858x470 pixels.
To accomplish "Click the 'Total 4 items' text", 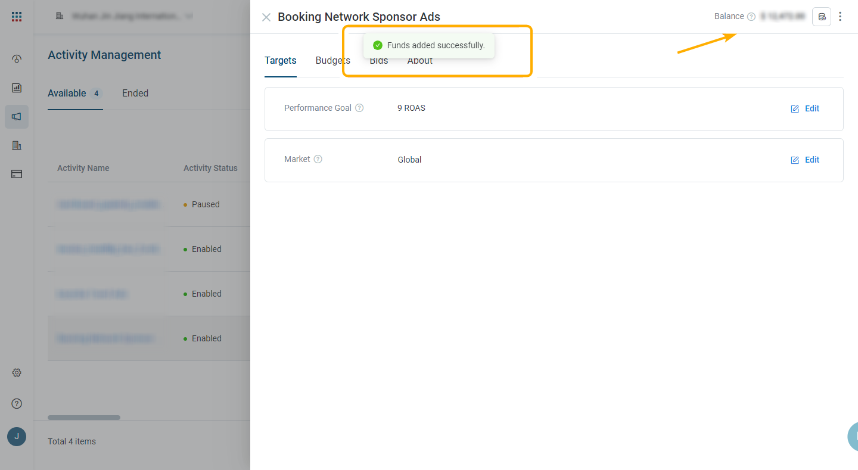I will tap(72, 441).
